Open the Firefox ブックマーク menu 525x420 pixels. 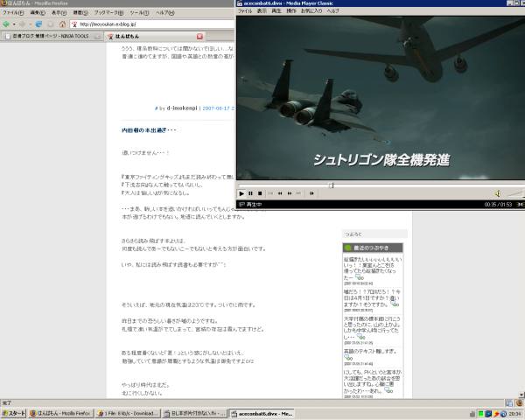tap(108, 13)
